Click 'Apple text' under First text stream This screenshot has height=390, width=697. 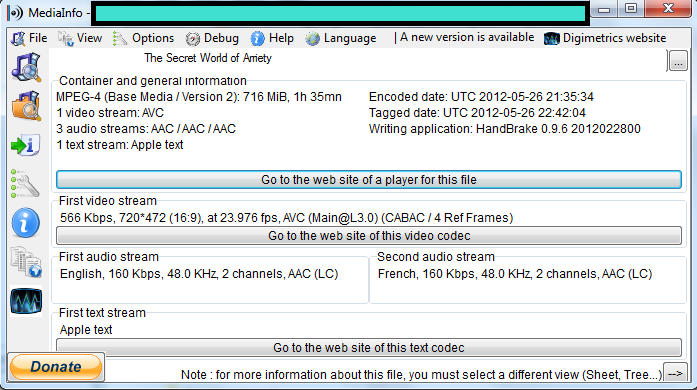click(x=86, y=330)
